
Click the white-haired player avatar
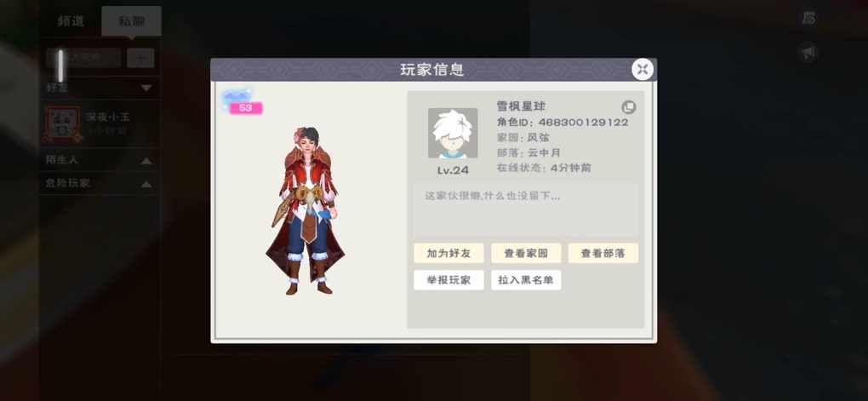[453, 133]
